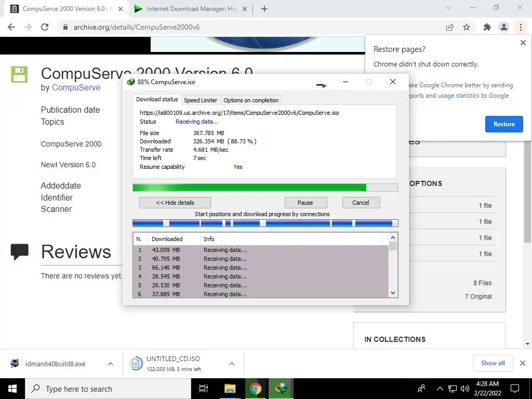Click the green download progress bar
Image resolution: width=532 pixels, height=399 pixels.
point(265,188)
